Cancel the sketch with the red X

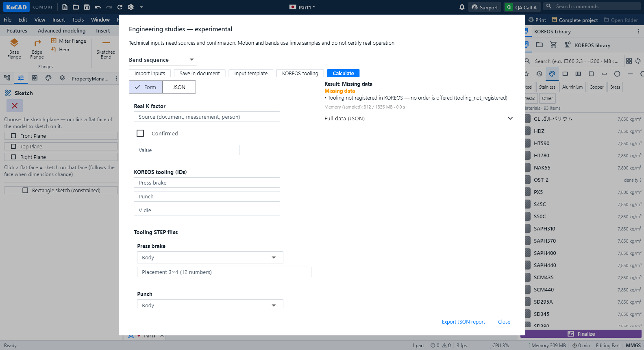(15, 106)
